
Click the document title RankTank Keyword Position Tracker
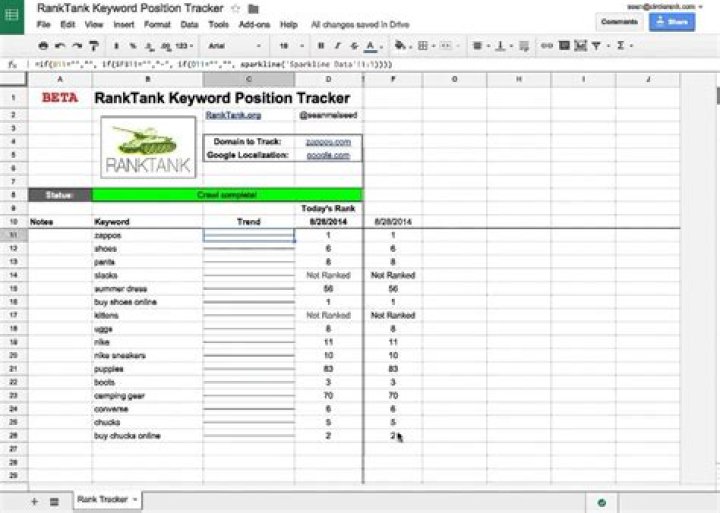pyautogui.click(x=130, y=8)
